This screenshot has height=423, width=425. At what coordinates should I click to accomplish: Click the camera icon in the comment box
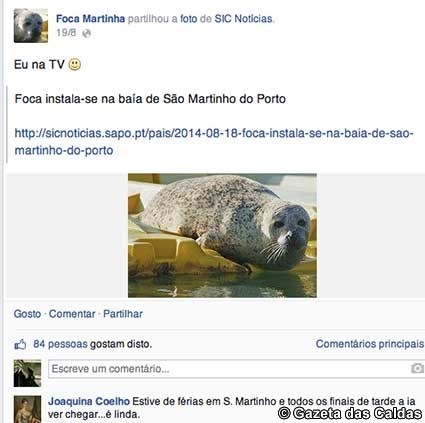coord(417,368)
